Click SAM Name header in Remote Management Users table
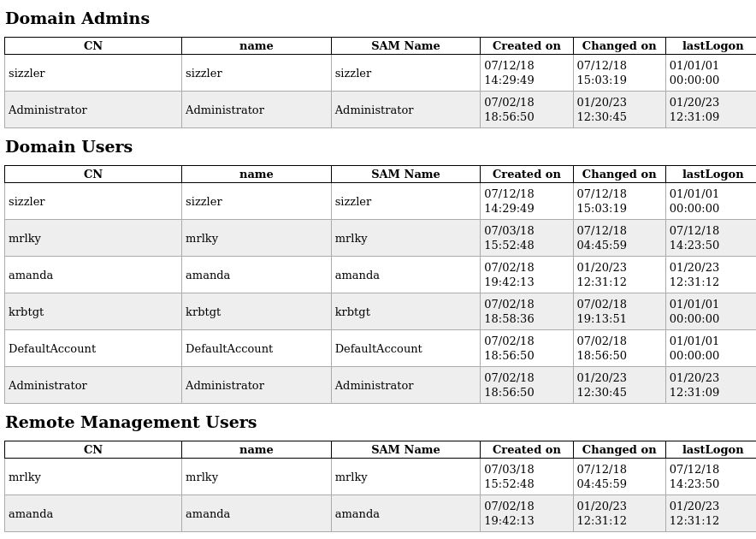Image resolution: width=756 pixels, height=539 pixels. coord(405,450)
